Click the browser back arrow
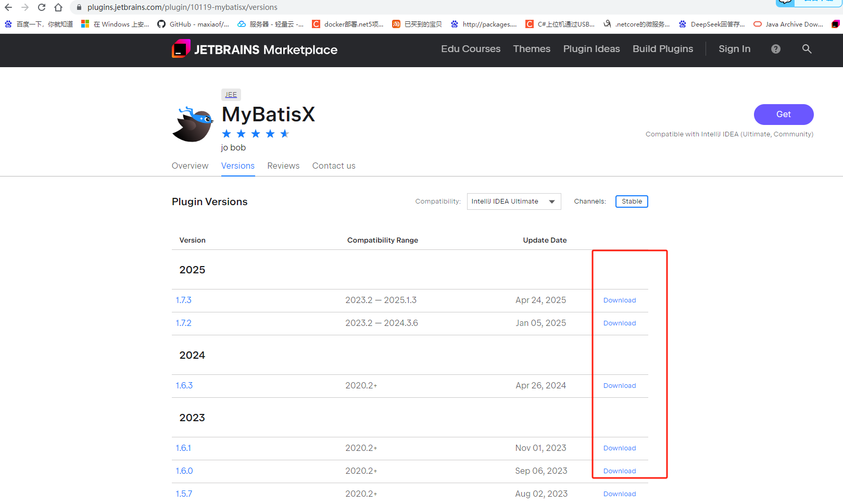The width and height of the screenshot is (843, 504). click(8, 7)
